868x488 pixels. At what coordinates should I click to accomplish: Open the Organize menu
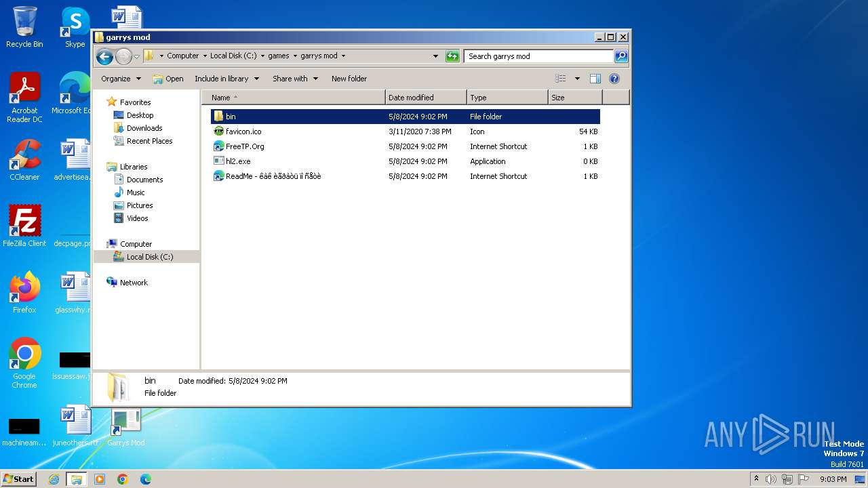pyautogui.click(x=121, y=79)
